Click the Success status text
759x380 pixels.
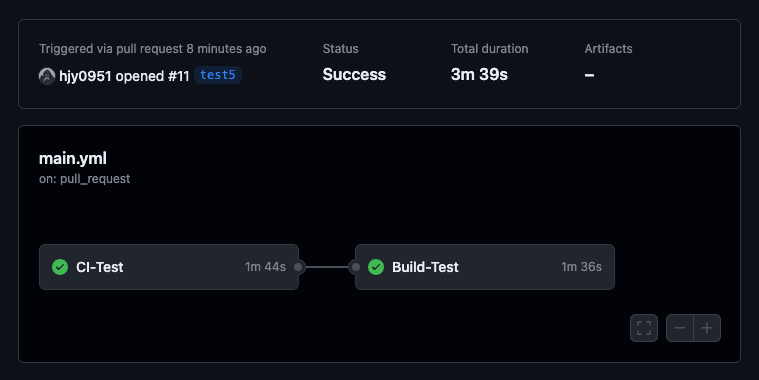(x=354, y=75)
